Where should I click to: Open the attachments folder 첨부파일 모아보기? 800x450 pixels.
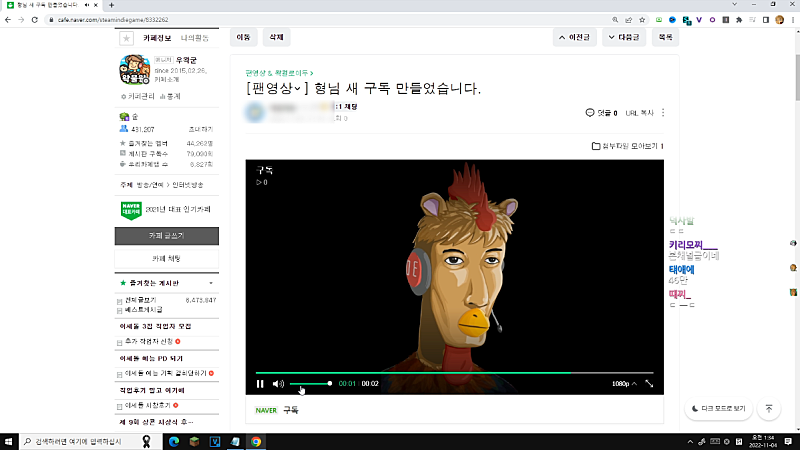(x=628, y=146)
